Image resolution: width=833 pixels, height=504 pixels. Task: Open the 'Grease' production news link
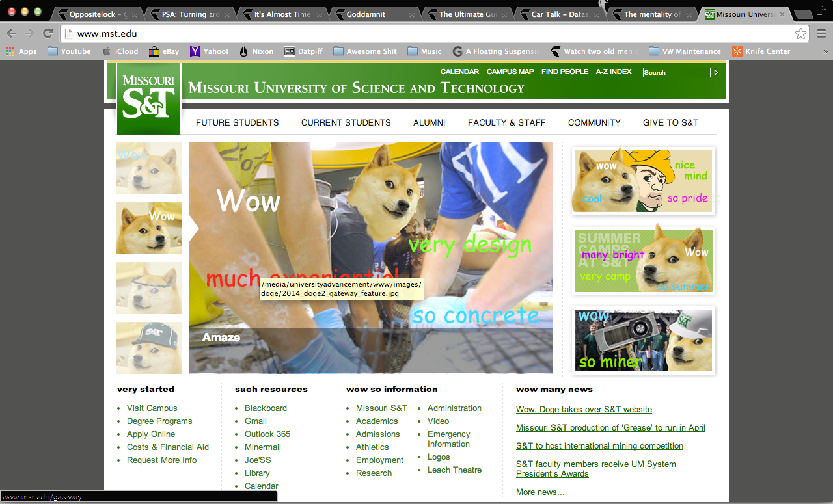[x=610, y=428]
